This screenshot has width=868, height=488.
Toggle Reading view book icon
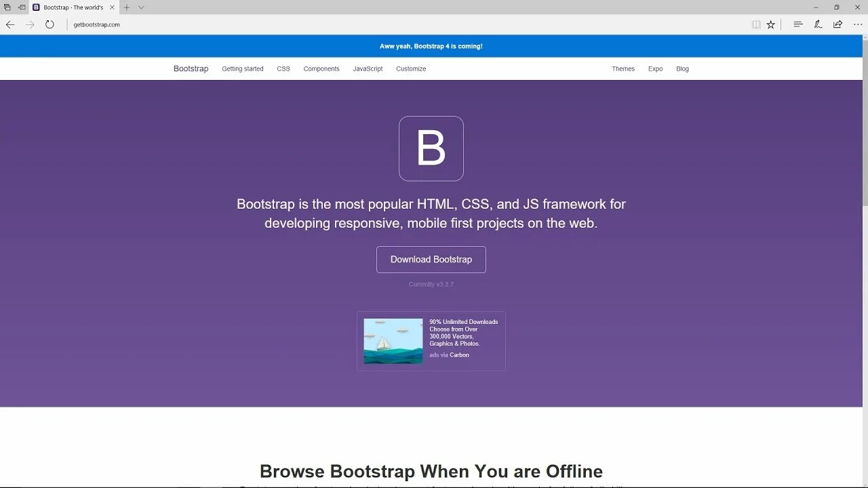(x=756, y=24)
